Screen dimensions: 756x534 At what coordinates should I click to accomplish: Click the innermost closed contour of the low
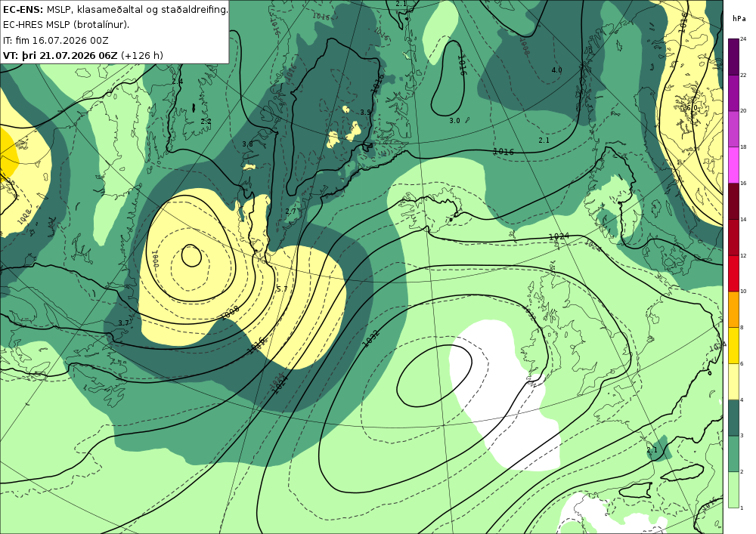(x=191, y=256)
